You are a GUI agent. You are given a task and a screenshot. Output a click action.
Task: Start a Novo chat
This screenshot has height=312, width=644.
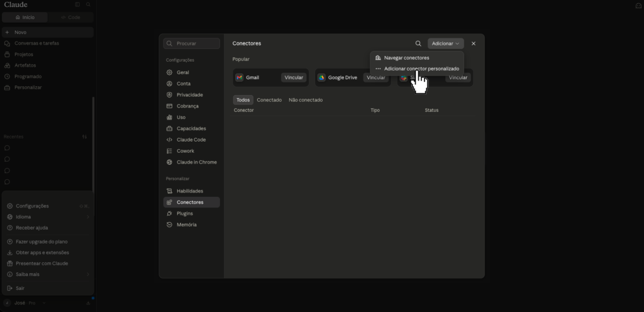coord(48,33)
